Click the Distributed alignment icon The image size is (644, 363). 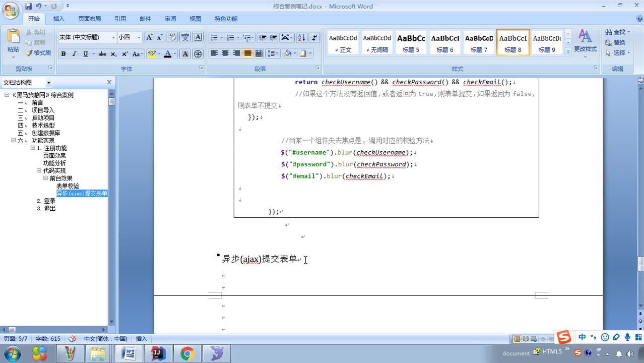[x=259, y=53]
